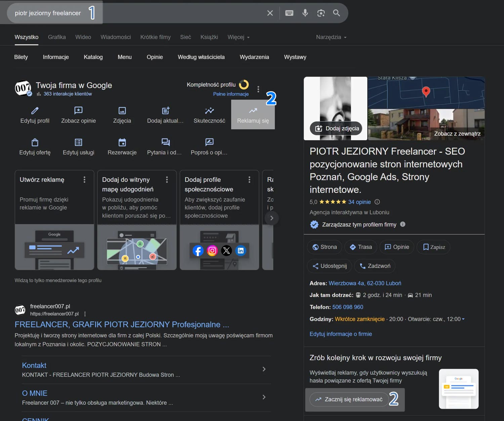This screenshot has width=504, height=421.
Task: Open Rezerwacje calendar icon
Action: click(x=122, y=142)
